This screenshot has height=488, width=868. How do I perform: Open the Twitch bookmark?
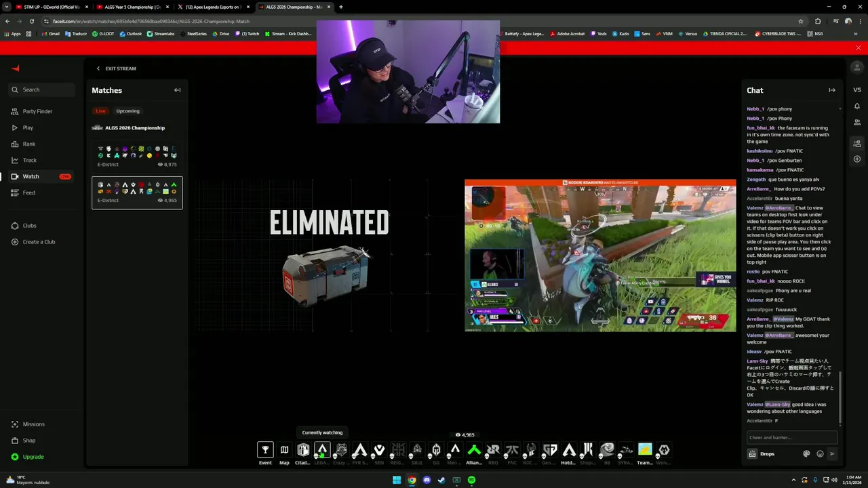[x=247, y=33]
